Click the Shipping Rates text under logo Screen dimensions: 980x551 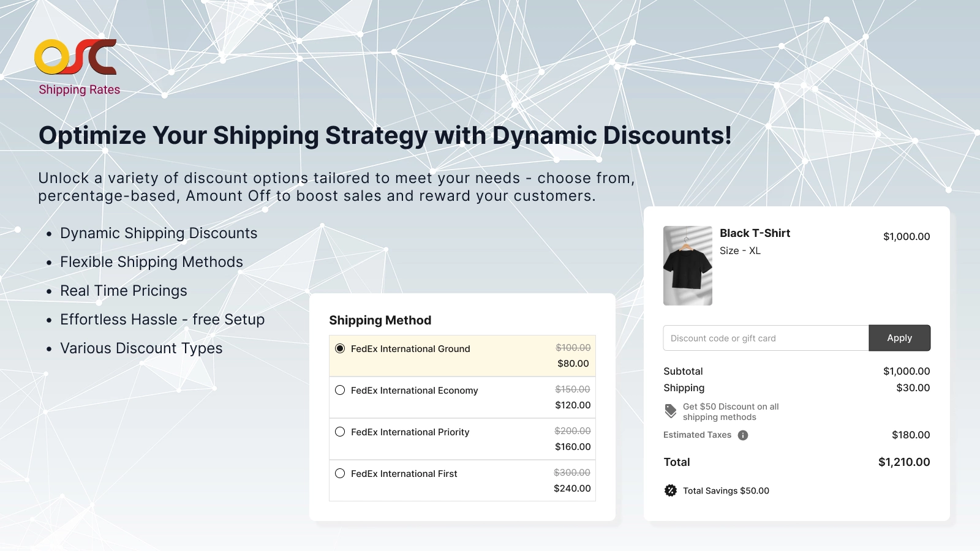tap(80, 90)
